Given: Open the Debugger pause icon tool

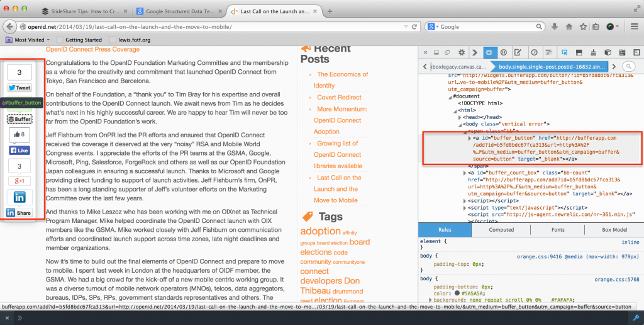Looking at the screenshot, I should 504,53.
